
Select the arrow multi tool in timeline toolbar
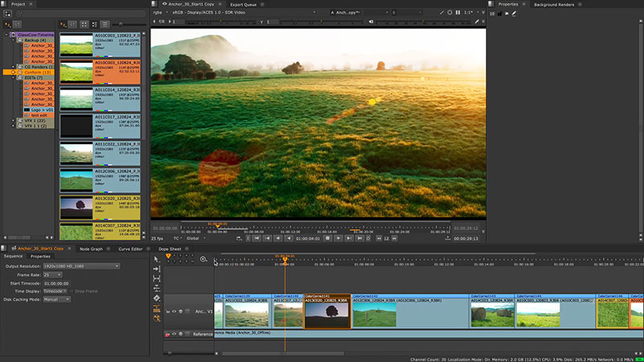[156, 259]
